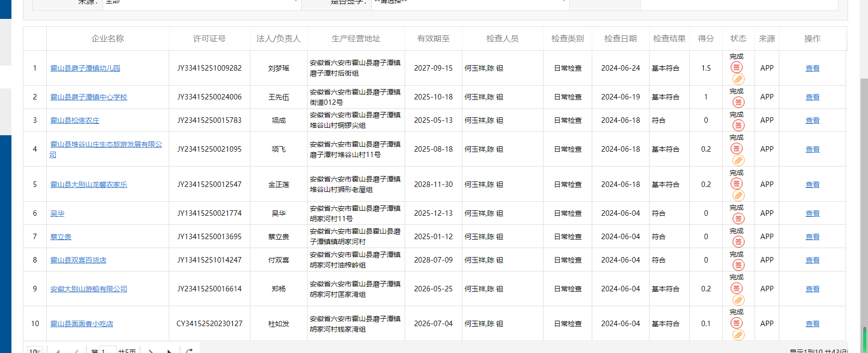The width and height of the screenshot is (868, 353).
Task: Click the 签 signature icon in 吴华 row
Action: pyautogui.click(x=738, y=218)
